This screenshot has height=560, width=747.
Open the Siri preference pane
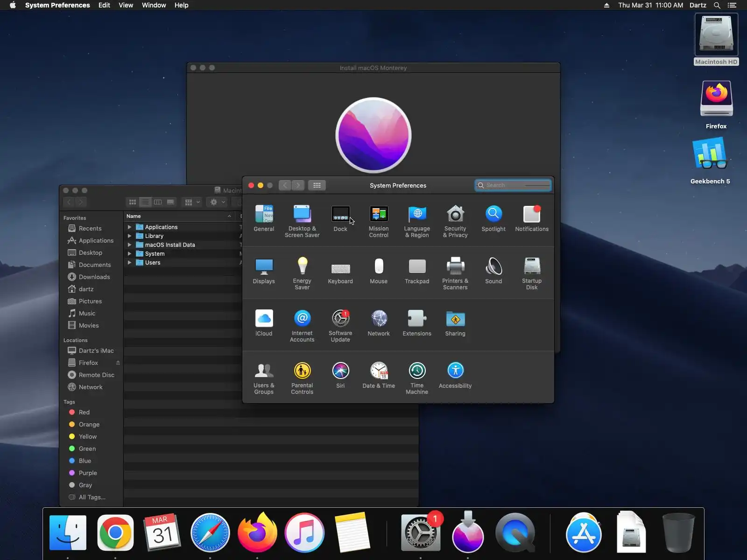(340, 375)
